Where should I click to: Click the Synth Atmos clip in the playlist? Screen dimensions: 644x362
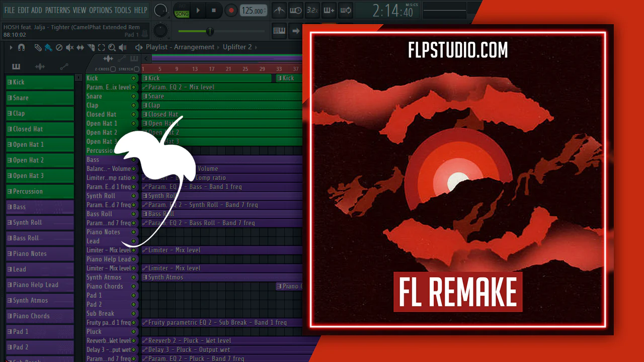(x=222, y=278)
